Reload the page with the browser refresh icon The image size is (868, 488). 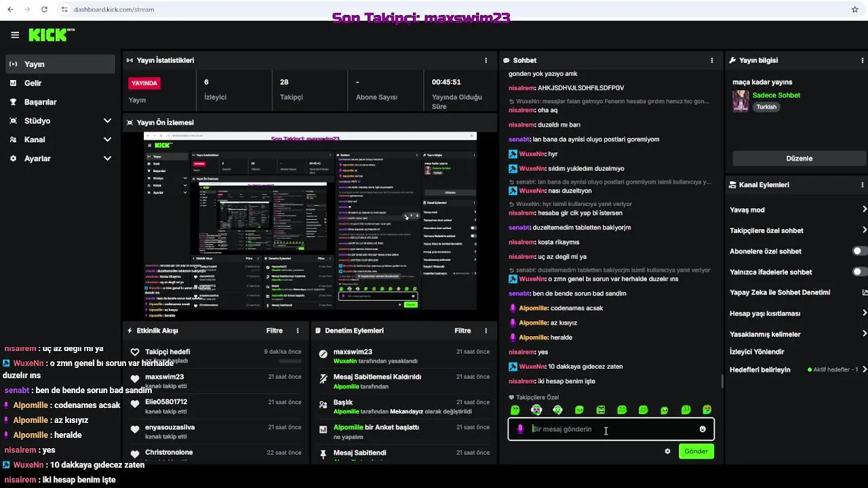point(44,9)
